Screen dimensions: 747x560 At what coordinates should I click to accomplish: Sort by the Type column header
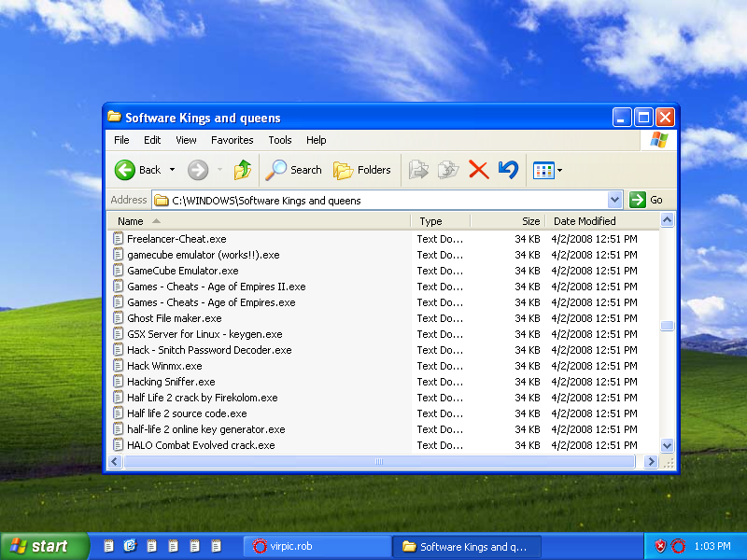coord(440,221)
